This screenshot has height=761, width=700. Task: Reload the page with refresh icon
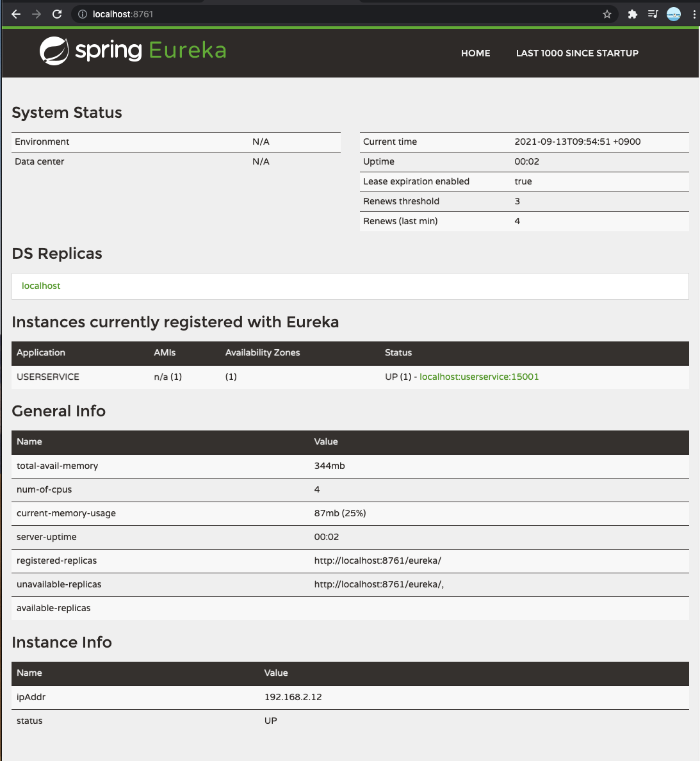[x=57, y=14]
